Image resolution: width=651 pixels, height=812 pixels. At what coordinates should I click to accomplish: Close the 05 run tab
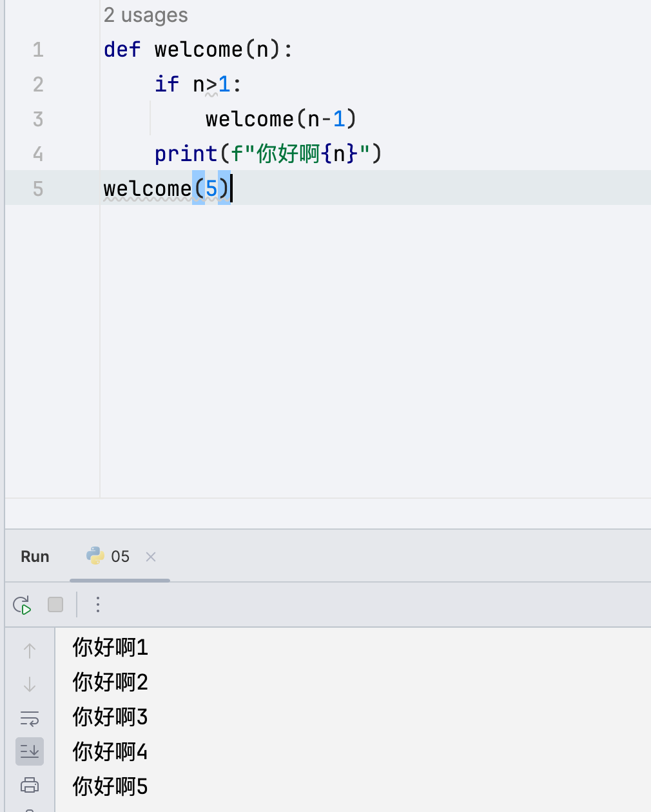click(x=151, y=557)
